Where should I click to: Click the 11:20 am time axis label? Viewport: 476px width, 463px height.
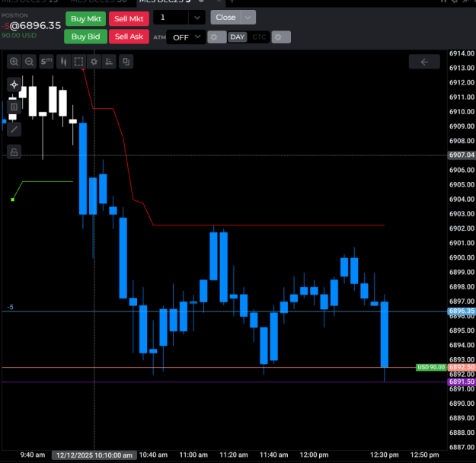pyautogui.click(x=234, y=455)
